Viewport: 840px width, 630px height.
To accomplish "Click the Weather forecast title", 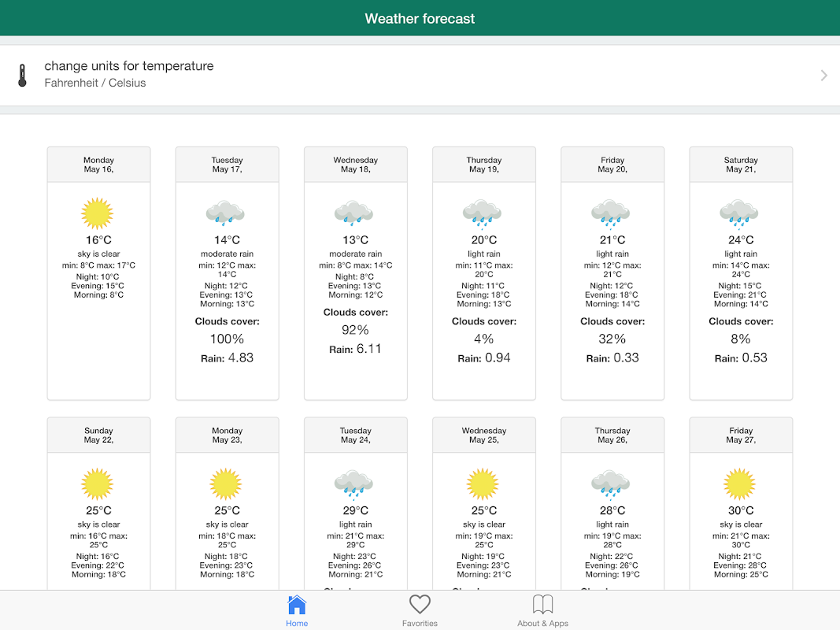I will 420,19.
